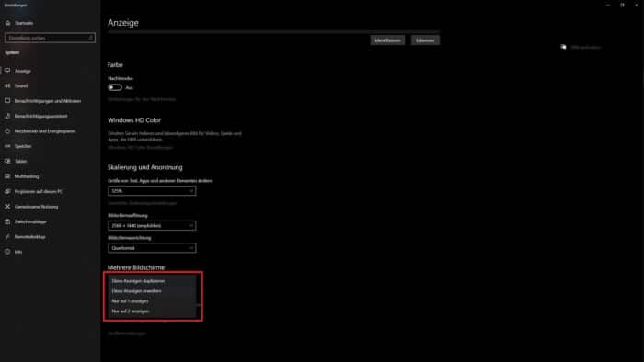644x362 pixels.
Task: Click the Remotedesktop sidebar icon
Action: click(x=7, y=236)
